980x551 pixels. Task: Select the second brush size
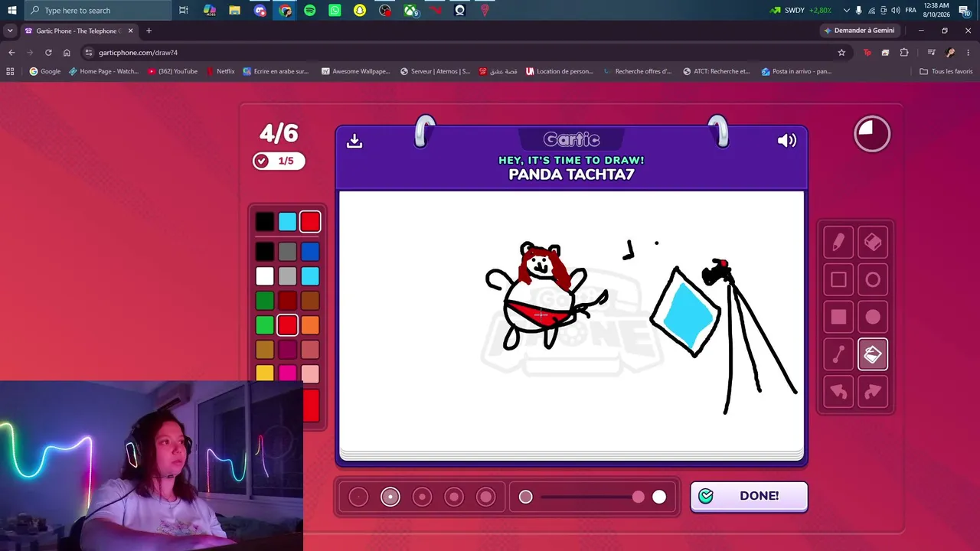[390, 497]
